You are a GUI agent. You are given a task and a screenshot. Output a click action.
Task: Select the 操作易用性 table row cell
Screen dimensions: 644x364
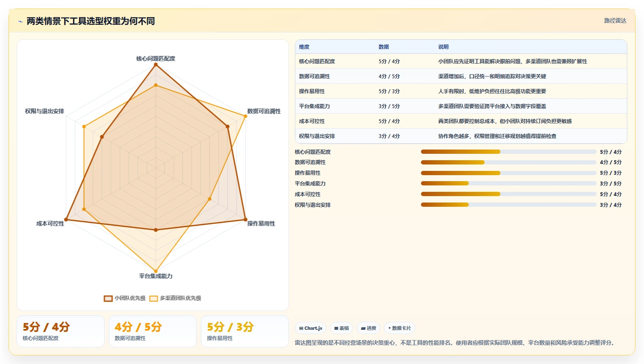312,91
